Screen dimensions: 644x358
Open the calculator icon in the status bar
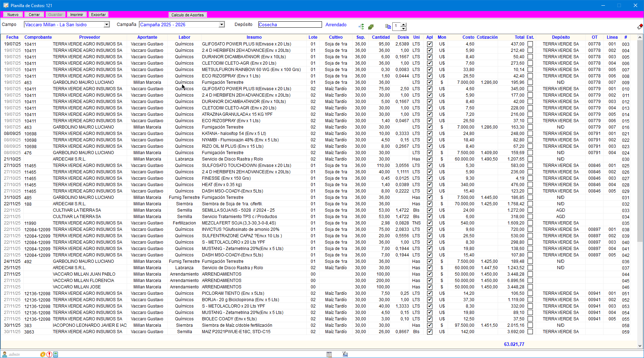[56, 354]
